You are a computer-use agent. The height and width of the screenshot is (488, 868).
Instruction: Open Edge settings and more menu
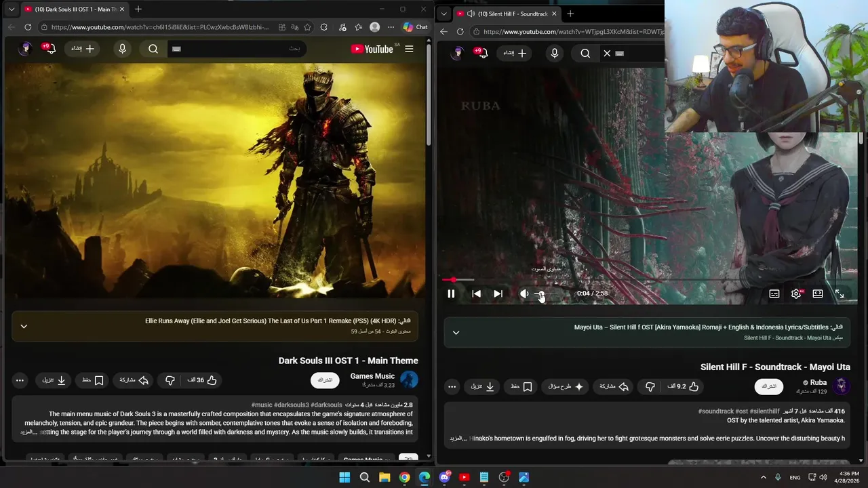point(391,27)
